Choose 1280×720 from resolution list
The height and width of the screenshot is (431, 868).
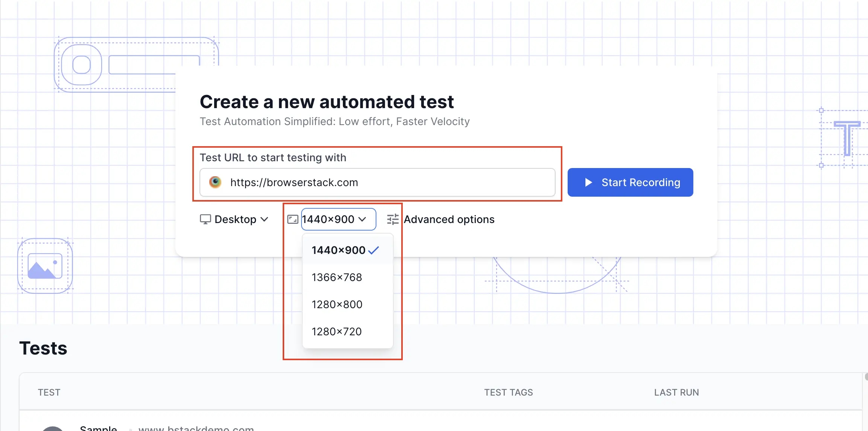tap(337, 332)
